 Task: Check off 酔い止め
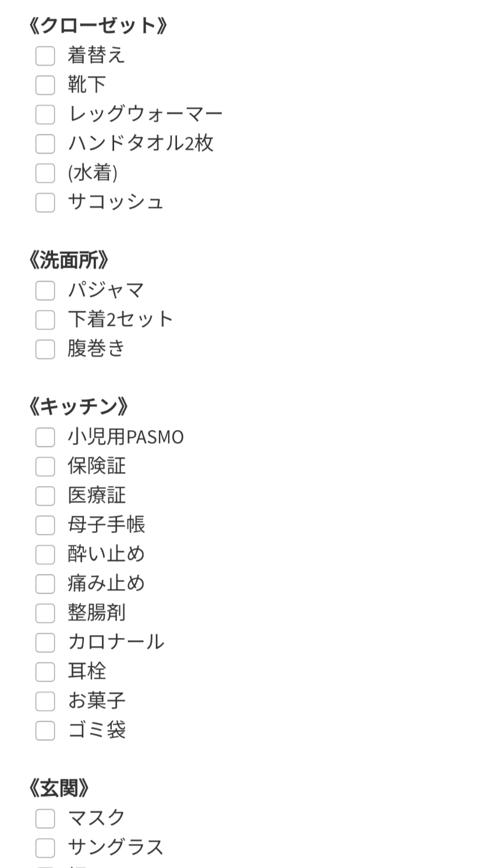click(x=45, y=554)
